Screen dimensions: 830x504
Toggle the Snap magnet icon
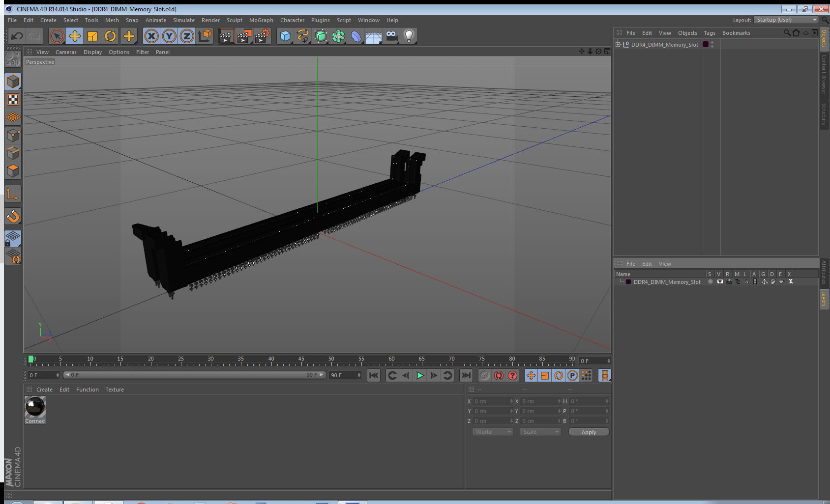(13, 216)
